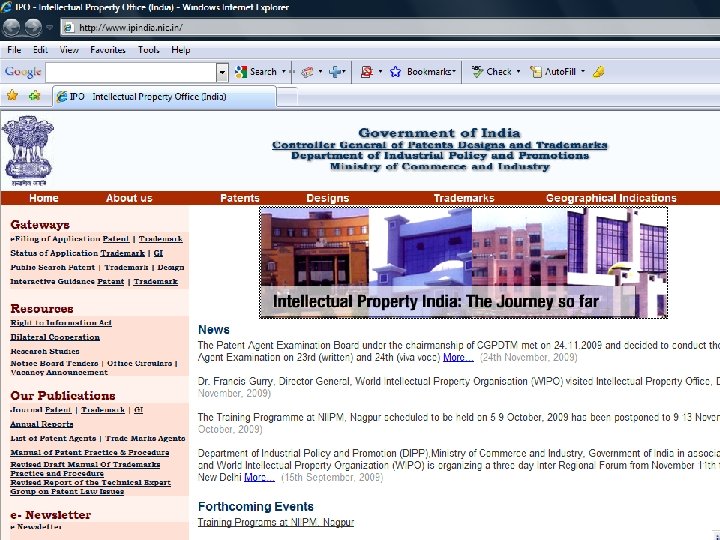The width and height of the screenshot is (720, 540).
Task: Click the Google toolbar Search button
Action: tap(256, 72)
